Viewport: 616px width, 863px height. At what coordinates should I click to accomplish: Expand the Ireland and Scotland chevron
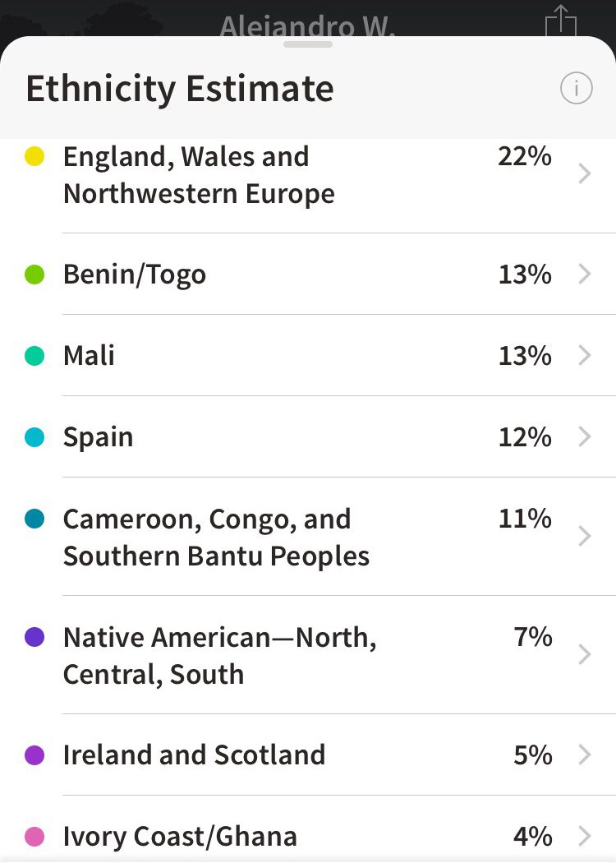tap(585, 755)
